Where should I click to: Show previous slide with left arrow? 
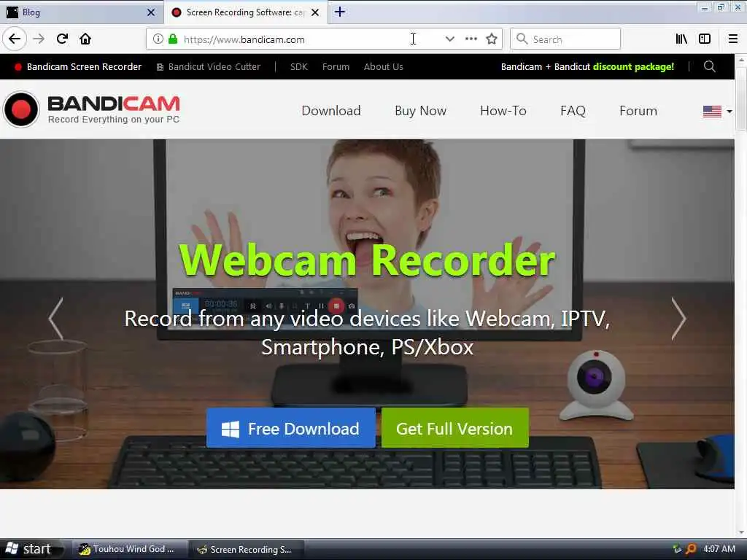55,318
